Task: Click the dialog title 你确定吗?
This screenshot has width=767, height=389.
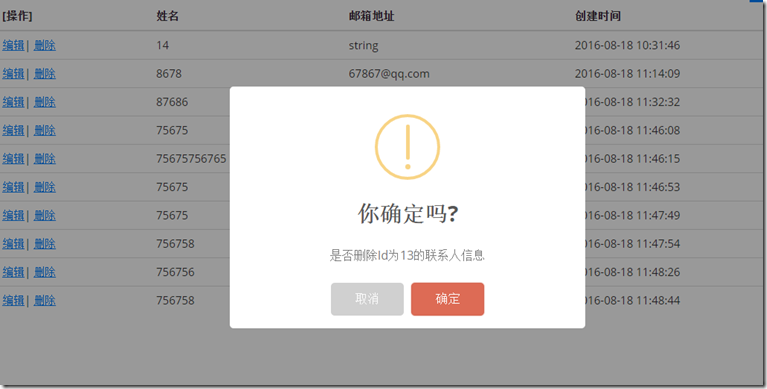Action: pos(407,214)
